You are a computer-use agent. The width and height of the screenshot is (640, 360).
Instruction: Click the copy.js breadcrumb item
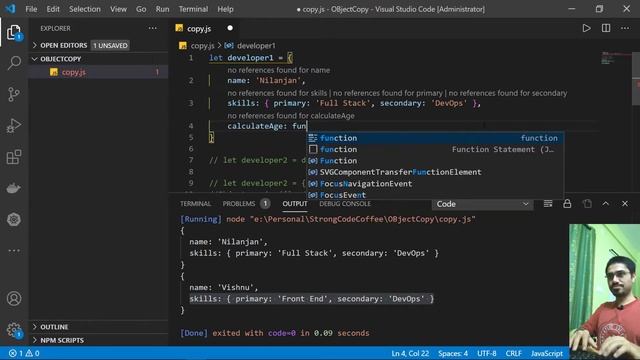[202, 46]
